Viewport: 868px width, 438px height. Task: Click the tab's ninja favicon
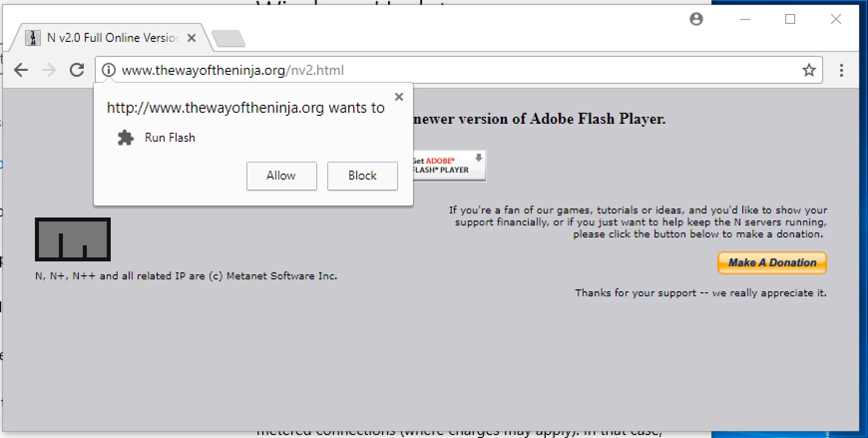(33, 38)
